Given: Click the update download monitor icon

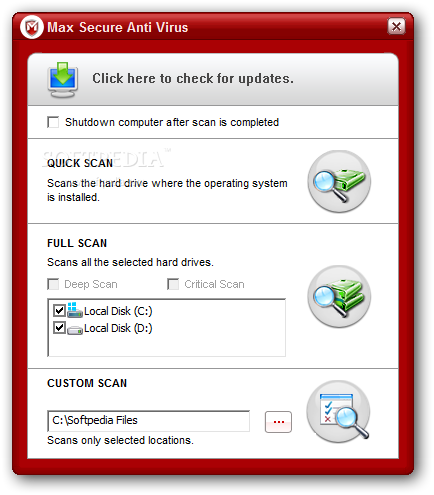Looking at the screenshot, I should tap(63, 80).
